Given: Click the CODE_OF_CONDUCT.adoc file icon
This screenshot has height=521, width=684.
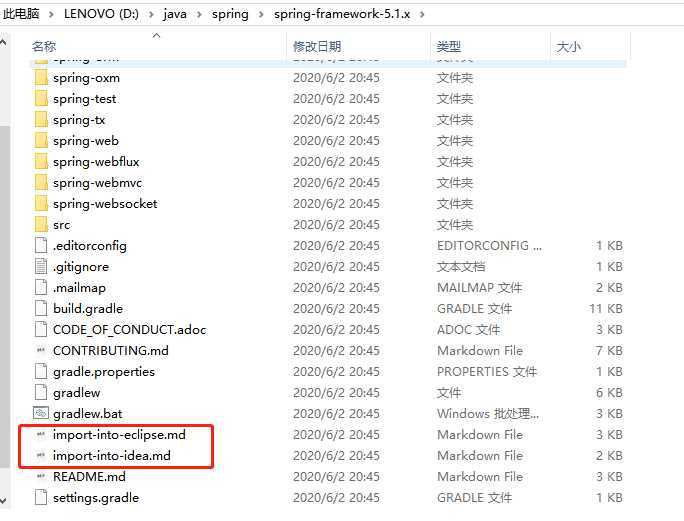Looking at the screenshot, I should pos(41,329).
